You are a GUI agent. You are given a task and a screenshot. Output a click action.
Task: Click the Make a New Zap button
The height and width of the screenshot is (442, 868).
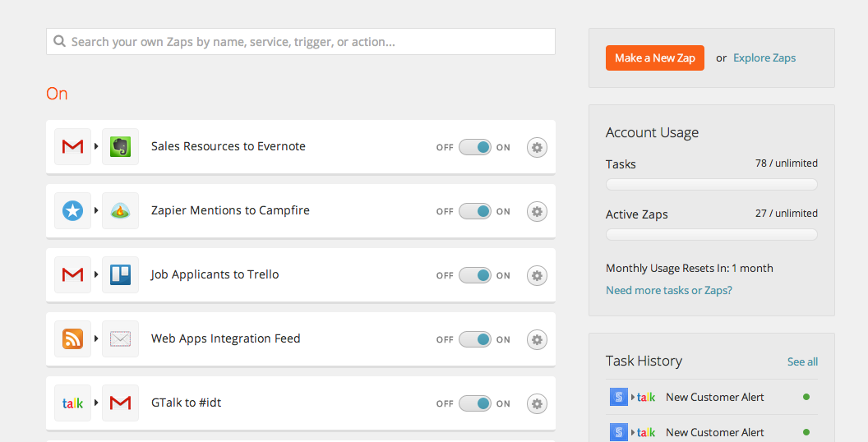click(x=655, y=58)
